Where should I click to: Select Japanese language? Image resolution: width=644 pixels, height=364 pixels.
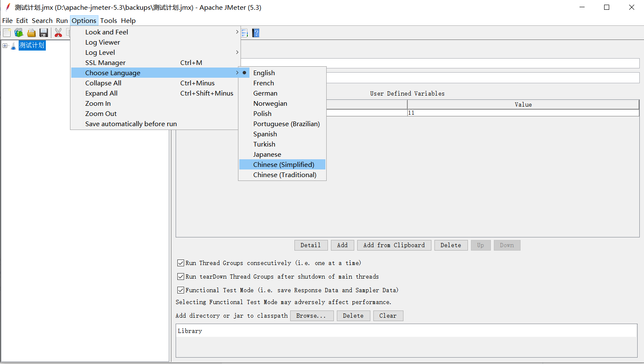click(282, 154)
